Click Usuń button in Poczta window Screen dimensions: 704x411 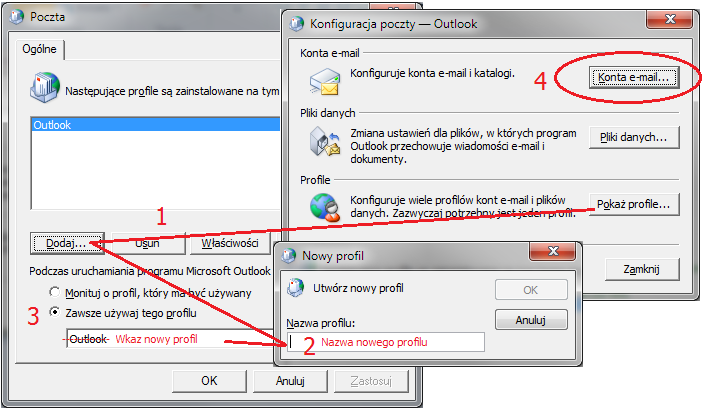[x=148, y=243]
